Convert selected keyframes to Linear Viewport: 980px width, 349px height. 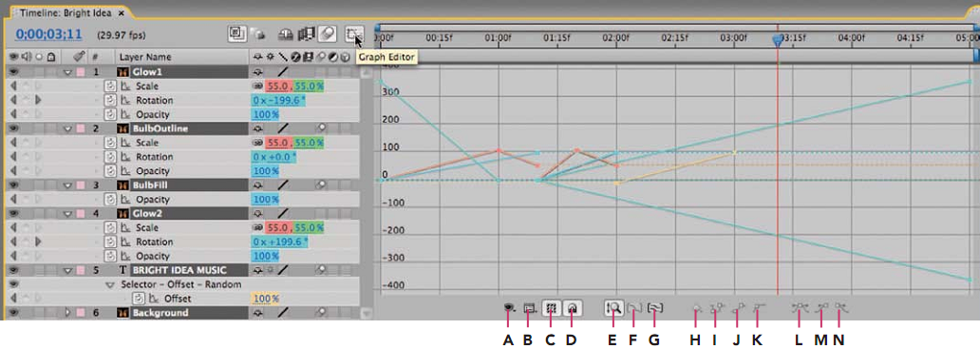(x=739, y=307)
